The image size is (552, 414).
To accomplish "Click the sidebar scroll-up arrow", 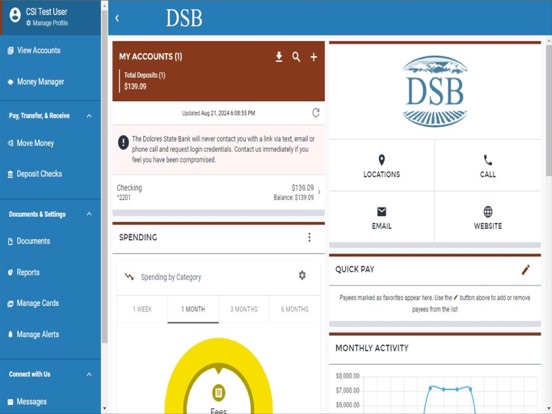I will coord(104,5).
